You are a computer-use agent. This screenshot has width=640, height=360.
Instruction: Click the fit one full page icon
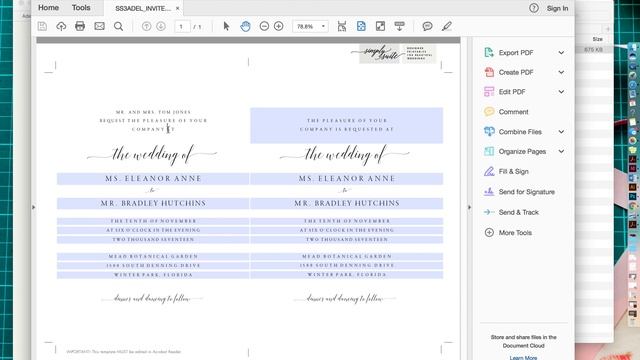[x=361, y=27]
